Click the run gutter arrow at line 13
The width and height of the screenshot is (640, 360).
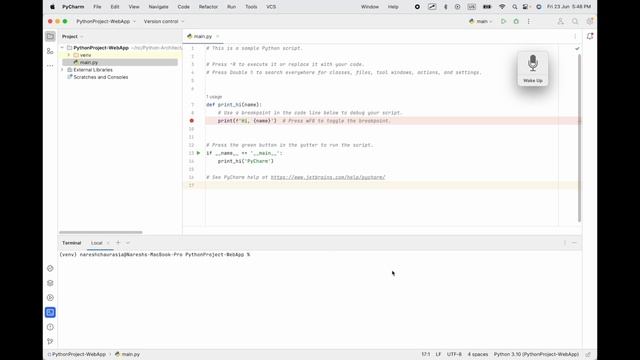198,153
